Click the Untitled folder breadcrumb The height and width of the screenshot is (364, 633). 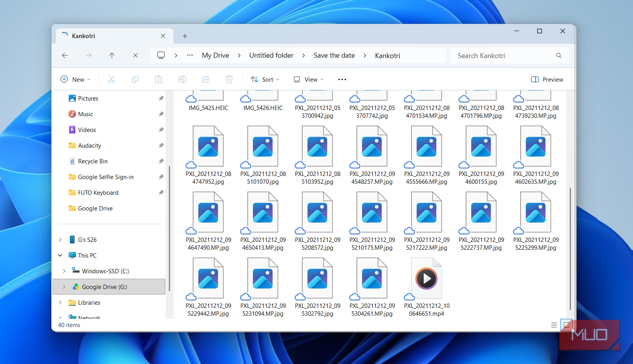271,55
